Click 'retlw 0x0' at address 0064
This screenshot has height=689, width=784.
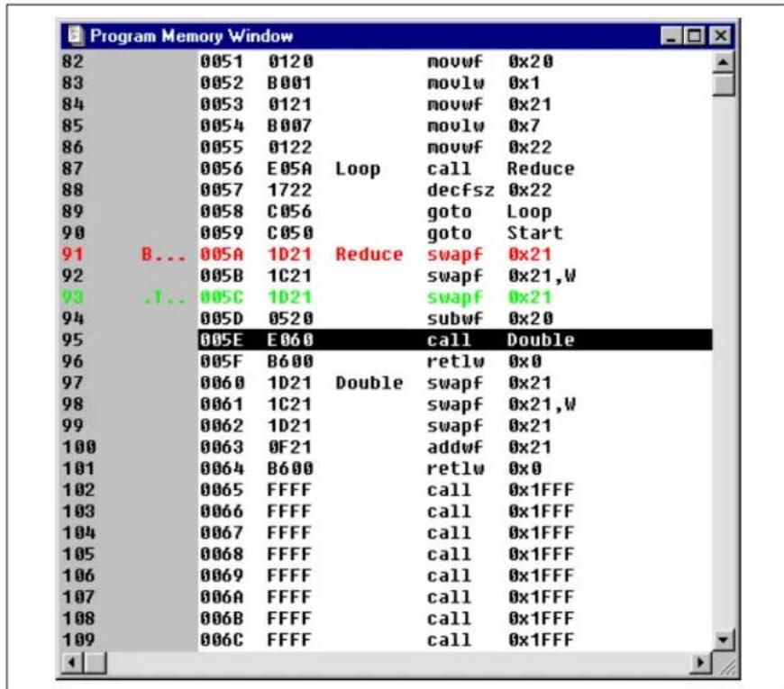click(x=484, y=468)
